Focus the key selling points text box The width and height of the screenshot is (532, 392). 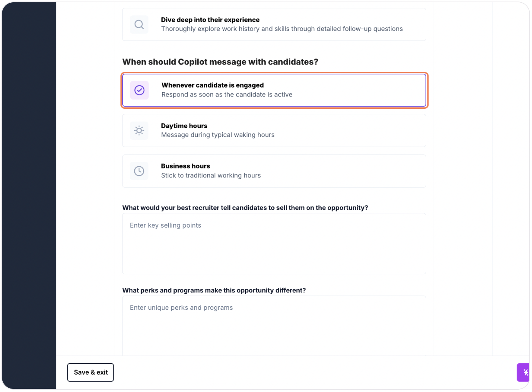[274, 244]
